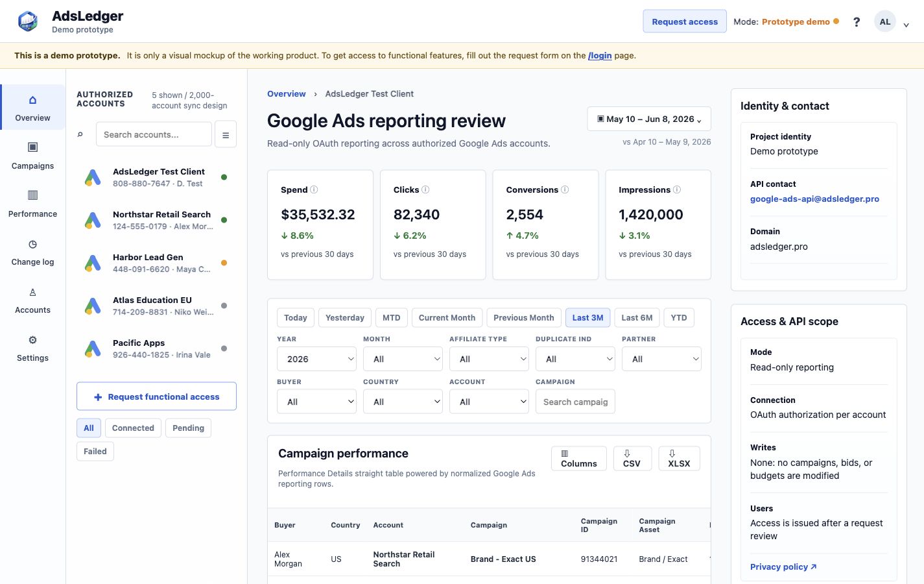Open Performance in the sidebar

coord(32,204)
